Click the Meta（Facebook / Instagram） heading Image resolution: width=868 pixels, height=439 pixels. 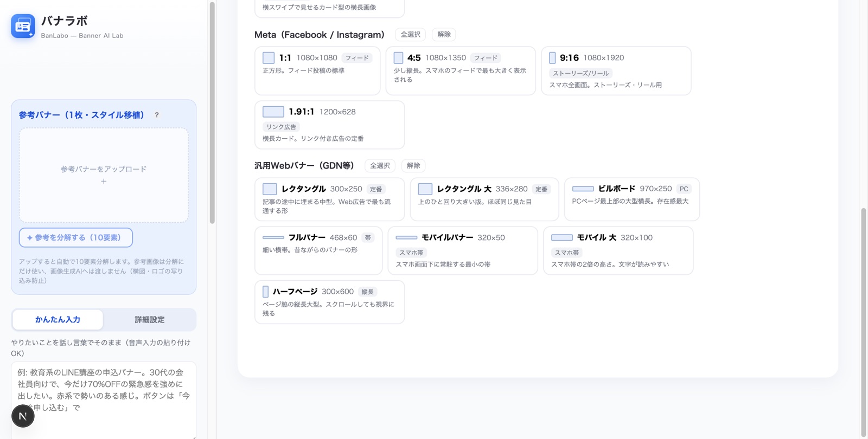click(319, 35)
